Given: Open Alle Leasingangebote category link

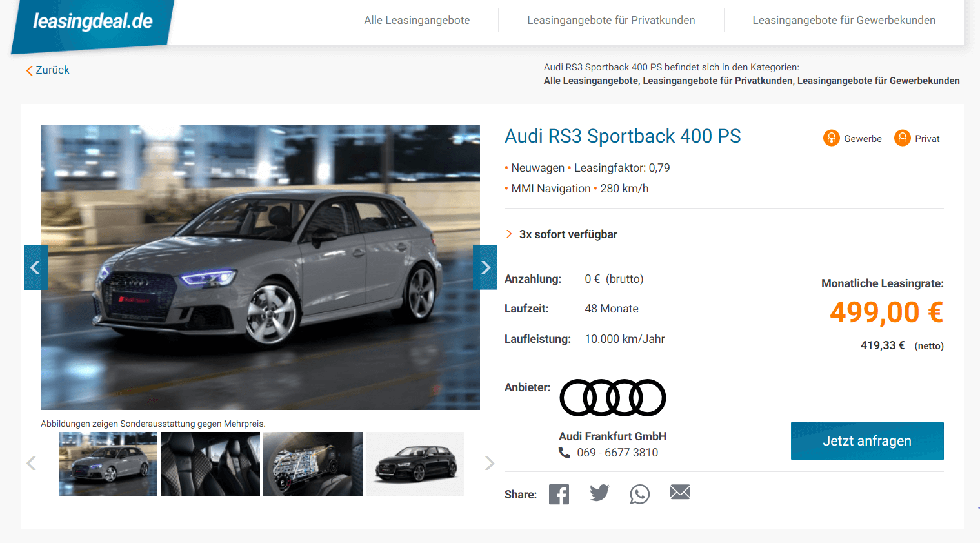Looking at the screenshot, I should click(590, 81).
